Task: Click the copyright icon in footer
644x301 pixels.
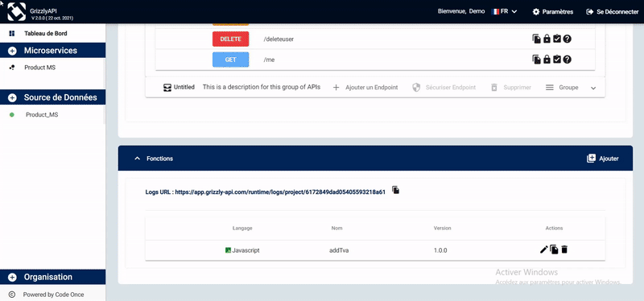Action: pyautogui.click(x=12, y=295)
